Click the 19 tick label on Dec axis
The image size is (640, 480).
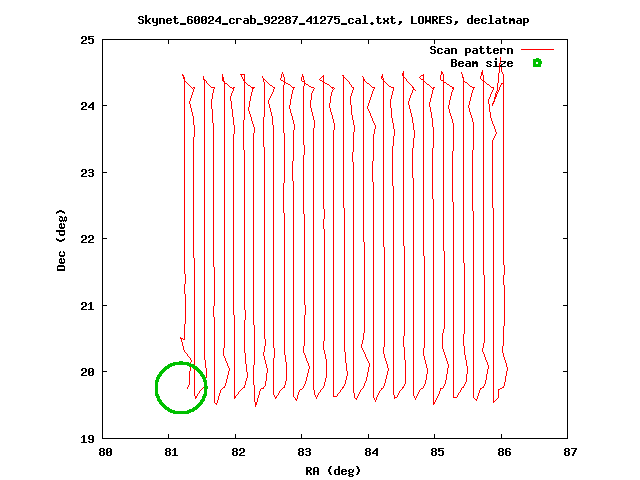coord(87,439)
